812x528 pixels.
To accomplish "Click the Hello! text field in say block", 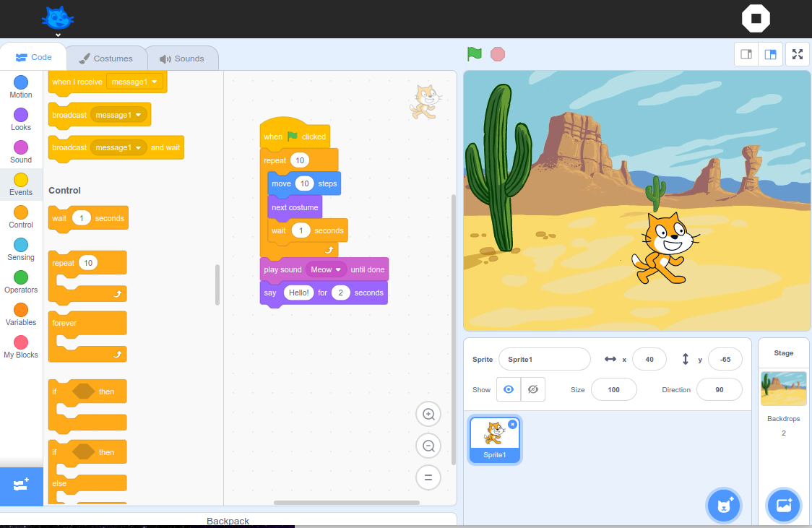I will tap(299, 293).
